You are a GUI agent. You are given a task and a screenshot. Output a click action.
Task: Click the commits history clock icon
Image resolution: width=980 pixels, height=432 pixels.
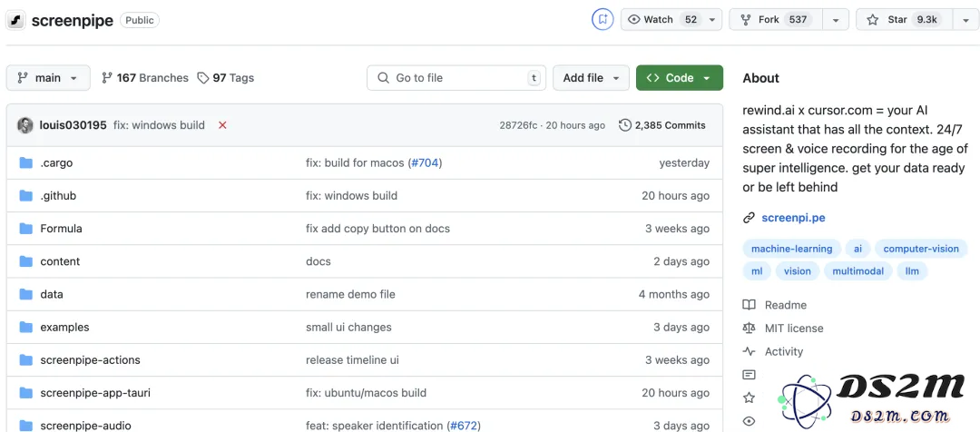[x=625, y=125]
